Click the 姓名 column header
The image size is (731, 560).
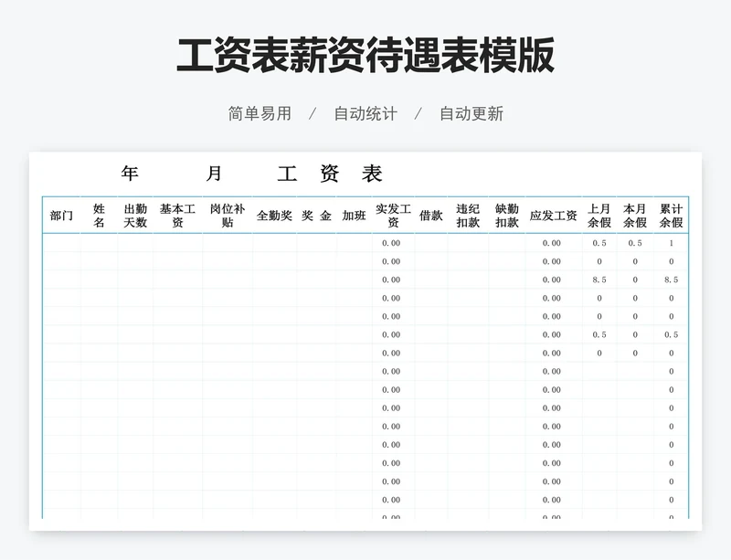point(99,216)
